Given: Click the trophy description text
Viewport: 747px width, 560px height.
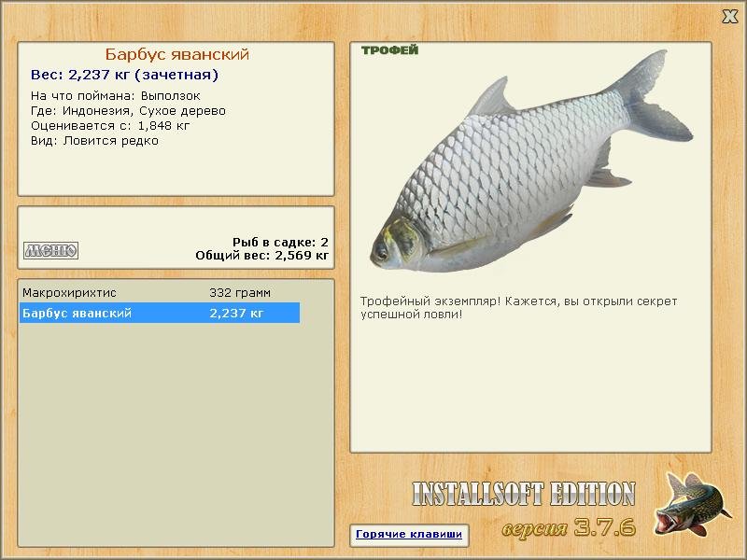Looking at the screenshot, I should click(x=518, y=308).
